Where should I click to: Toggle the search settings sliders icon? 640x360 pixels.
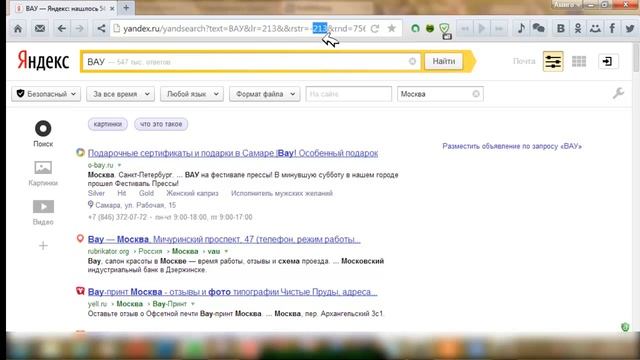(553, 61)
